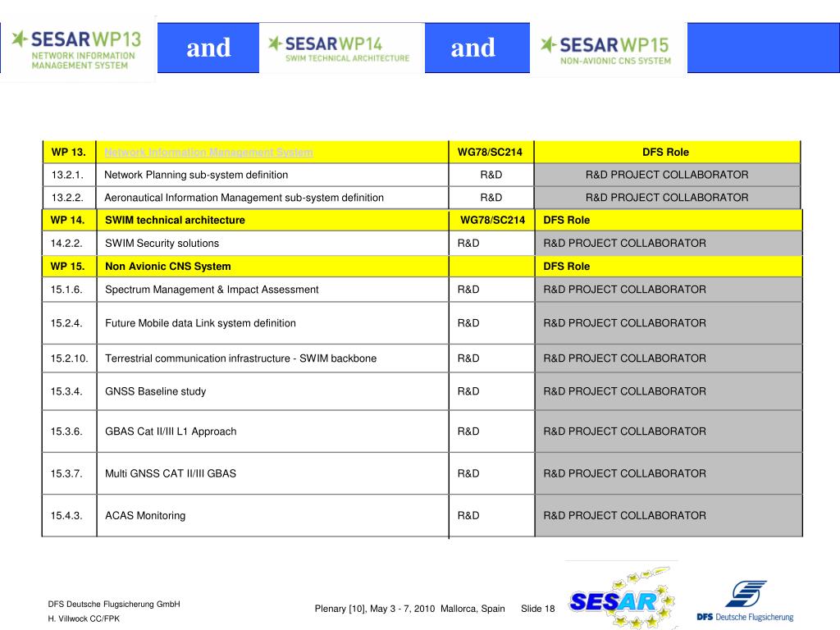This screenshot has width=840, height=630.
Task: Click the '15.4.3.' number cell
Action: pos(67,515)
